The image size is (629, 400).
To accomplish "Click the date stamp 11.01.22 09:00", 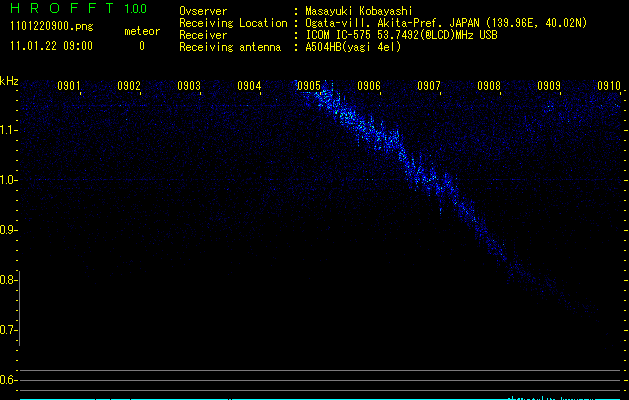I will (51, 46).
